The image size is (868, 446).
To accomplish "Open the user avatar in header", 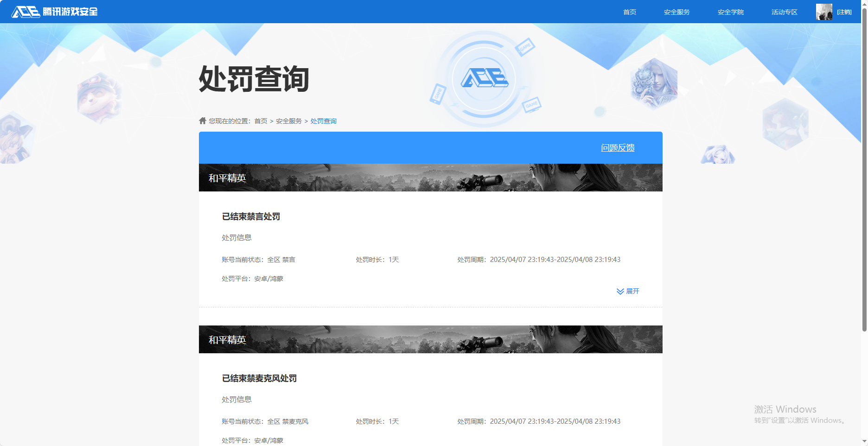I will 824,12.
